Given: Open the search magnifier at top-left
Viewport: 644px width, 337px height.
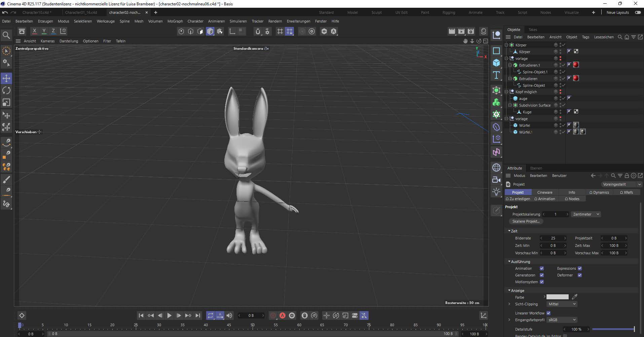Looking at the screenshot, I should 6,35.
